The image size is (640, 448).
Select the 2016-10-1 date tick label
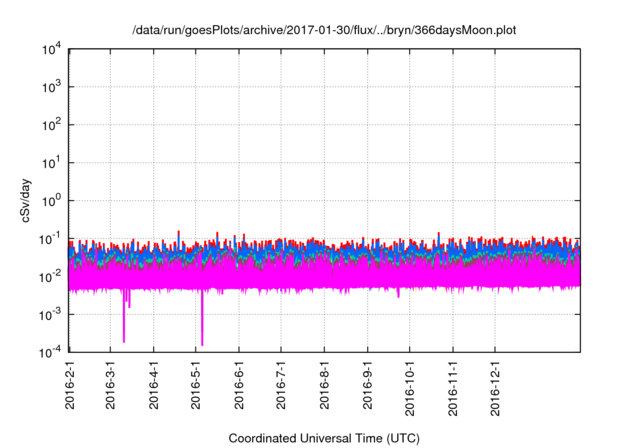point(410,390)
